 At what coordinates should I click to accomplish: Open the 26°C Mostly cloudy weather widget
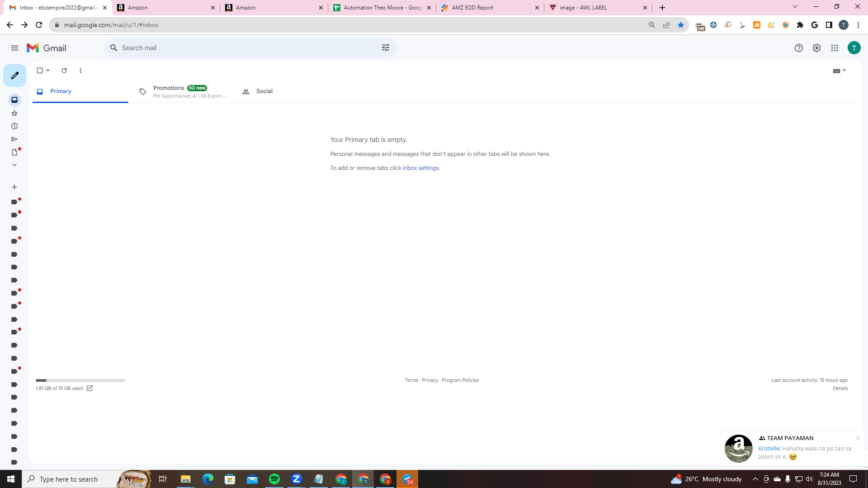point(706,479)
